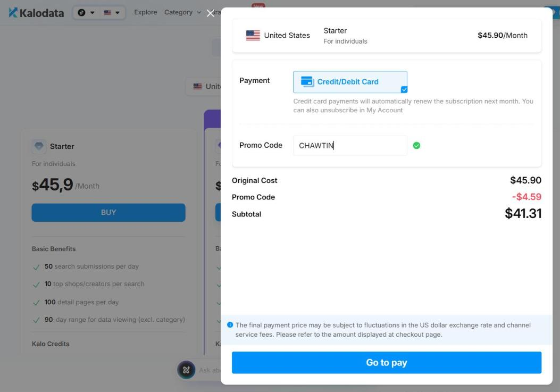Click the Kalo Credits heading
Image resolution: width=560 pixels, height=392 pixels.
point(51,344)
